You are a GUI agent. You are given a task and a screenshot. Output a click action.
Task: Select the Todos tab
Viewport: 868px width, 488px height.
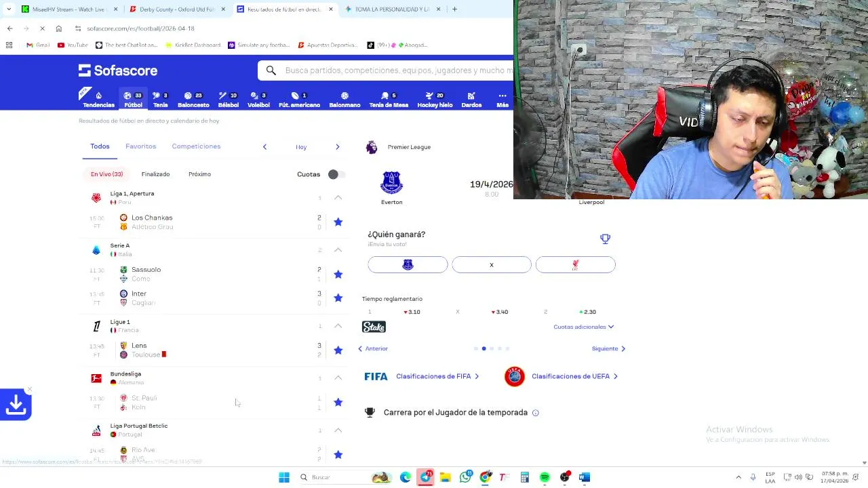[x=100, y=146]
